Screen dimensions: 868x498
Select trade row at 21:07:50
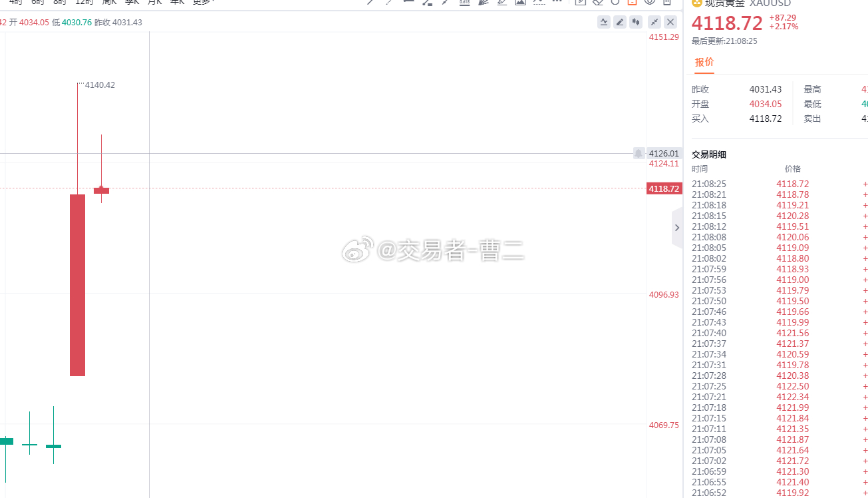(780, 301)
